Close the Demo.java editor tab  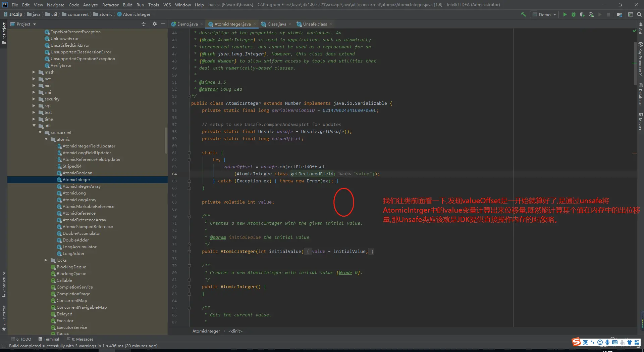point(202,24)
